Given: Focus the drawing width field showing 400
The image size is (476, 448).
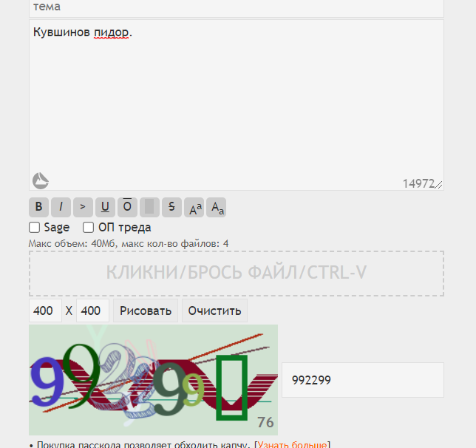Looking at the screenshot, I should point(45,310).
